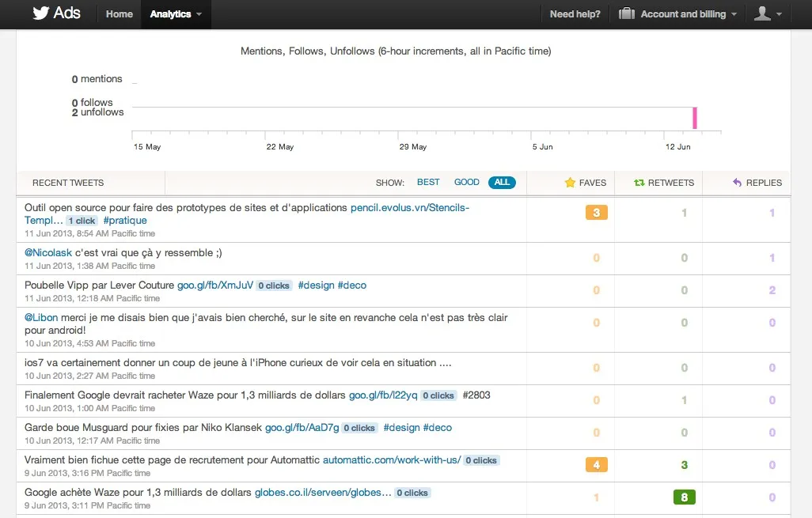Click the 22 May axis label
This screenshot has width=812, height=518.
click(279, 147)
